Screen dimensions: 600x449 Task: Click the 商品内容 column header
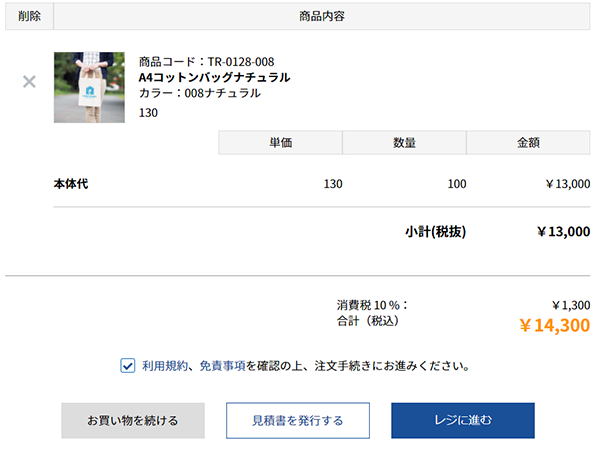[x=322, y=16]
